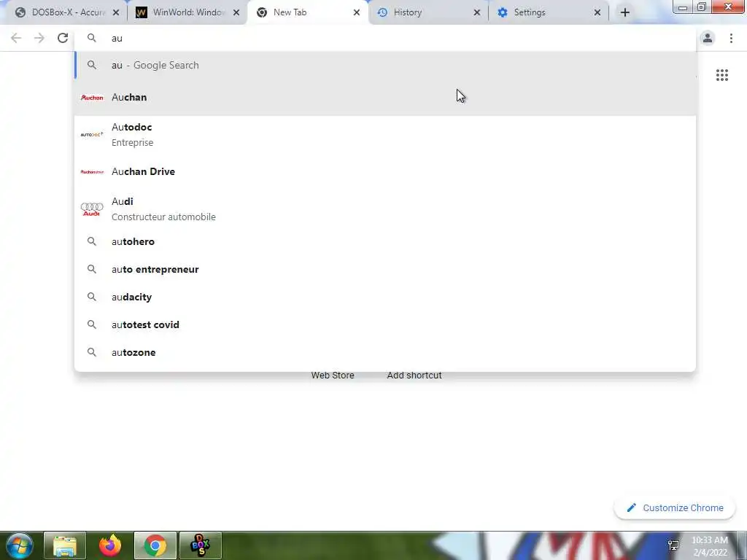747x560 pixels.
Task: Select the Autodoc Entreprise suggestion
Action: tap(385, 134)
